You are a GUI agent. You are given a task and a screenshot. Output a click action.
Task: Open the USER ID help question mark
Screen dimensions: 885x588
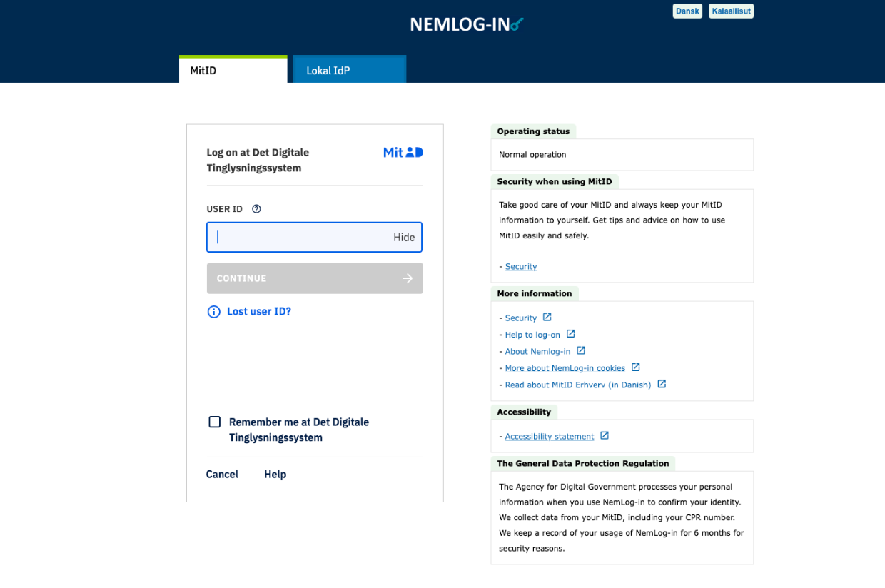point(257,209)
